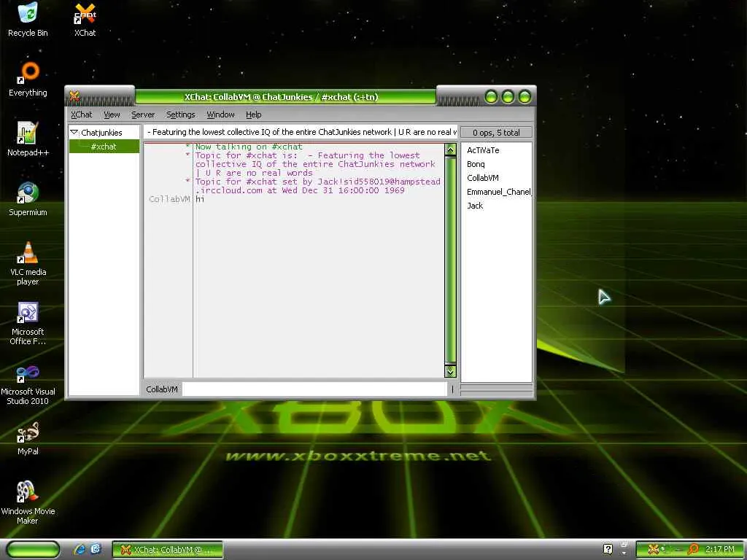747x560 pixels.
Task: Select the MyPal desktop icon
Action: click(x=28, y=438)
